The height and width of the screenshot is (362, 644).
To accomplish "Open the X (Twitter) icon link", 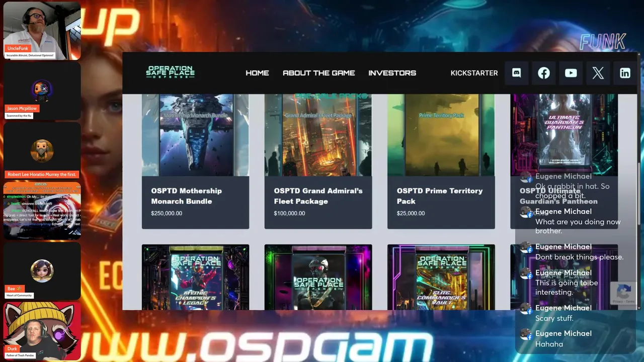I will click(x=598, y=73).
